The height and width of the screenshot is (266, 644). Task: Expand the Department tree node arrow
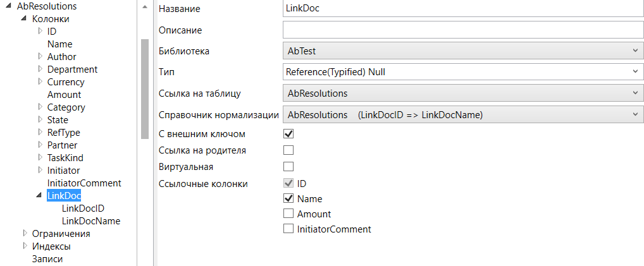click(40, 70)
